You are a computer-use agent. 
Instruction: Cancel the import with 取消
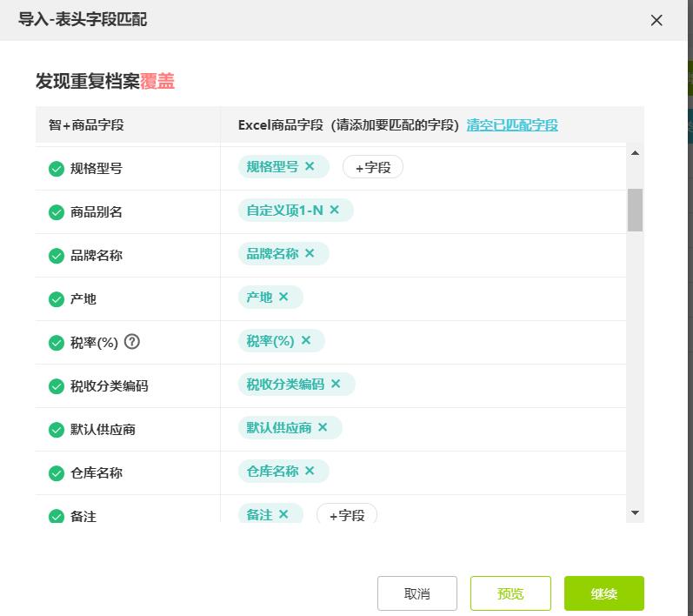click(417, 593)
